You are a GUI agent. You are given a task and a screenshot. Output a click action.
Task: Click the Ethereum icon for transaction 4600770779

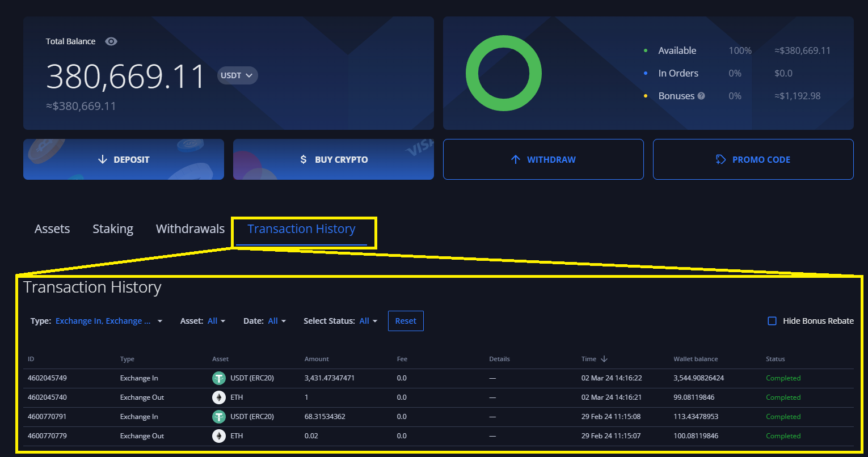pyautogui.click(x=219, y=436)
